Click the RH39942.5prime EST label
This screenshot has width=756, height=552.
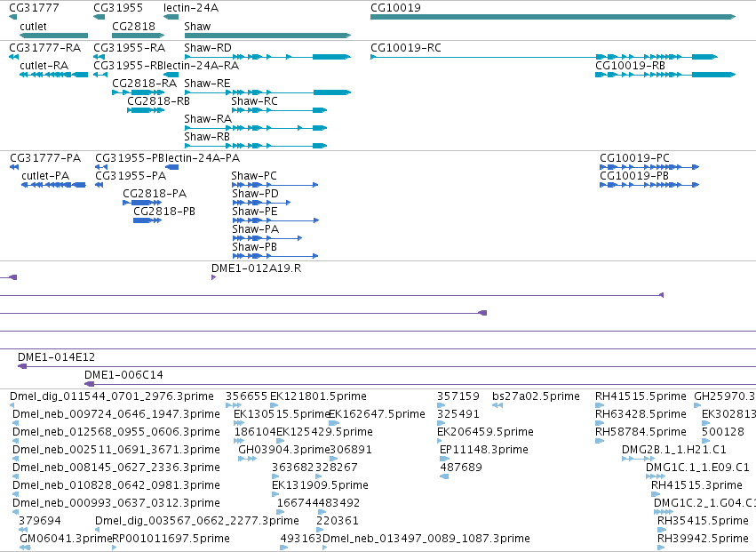pyautogui.click(x=703, y=539)
